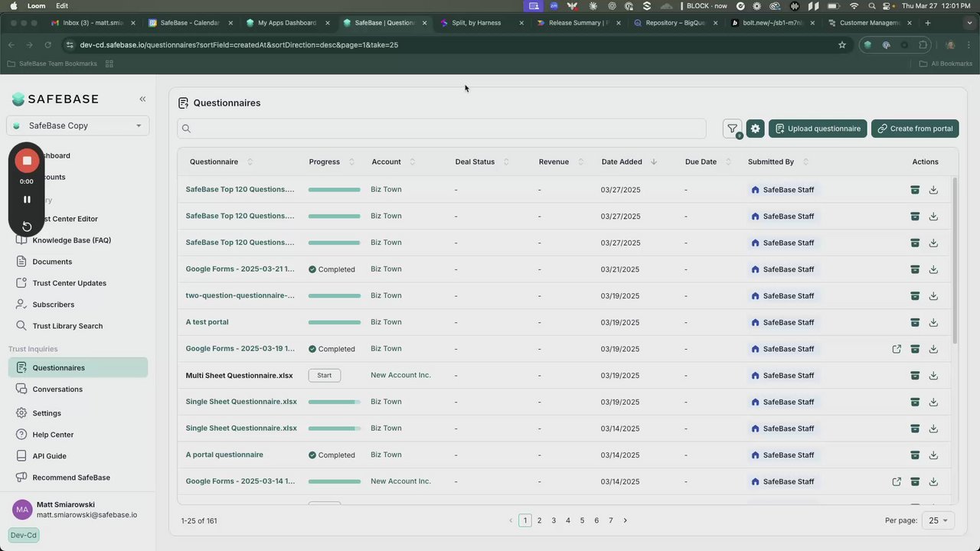Screen dimensions: 980x551
Task: Focus the questionnaire search field
Action: (x=442, y=129)
